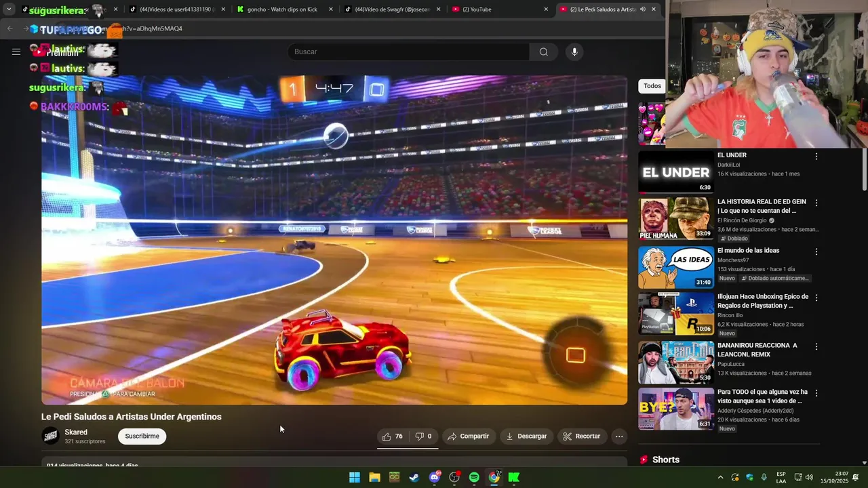The height and width of the screenshot is (488, 868).
Task: Open PapuLucca channel name
Action: 730,364
